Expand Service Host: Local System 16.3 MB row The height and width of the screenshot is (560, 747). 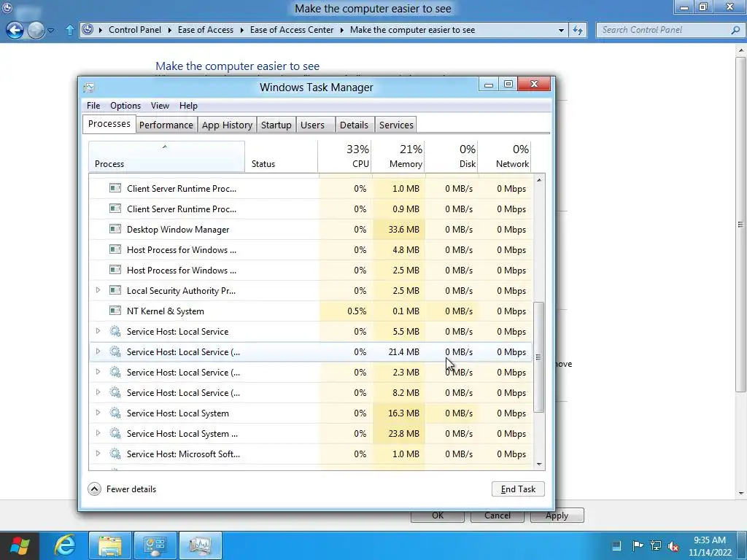[98, 413]
